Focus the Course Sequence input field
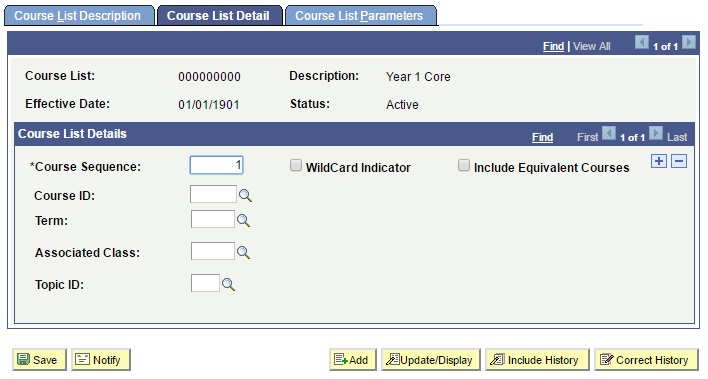708x379 pixels. tap(216, 165)
